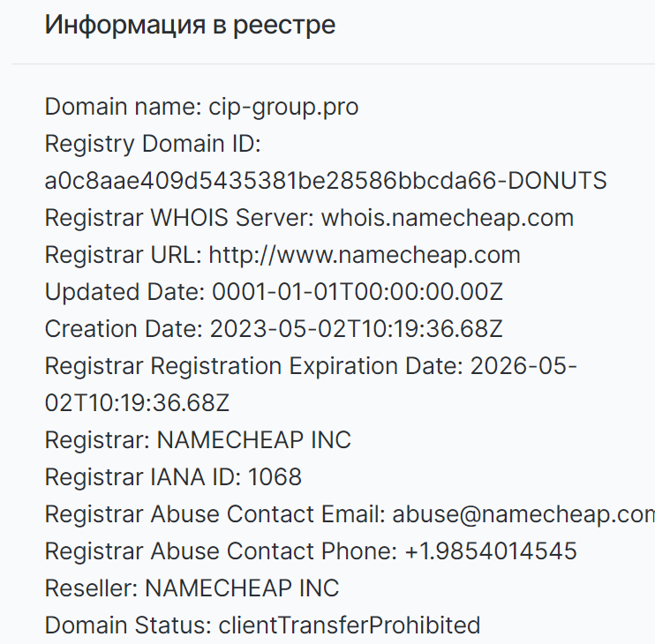
Task: Click the Registrar WHOIS Server label
Action: coord(179,218)
